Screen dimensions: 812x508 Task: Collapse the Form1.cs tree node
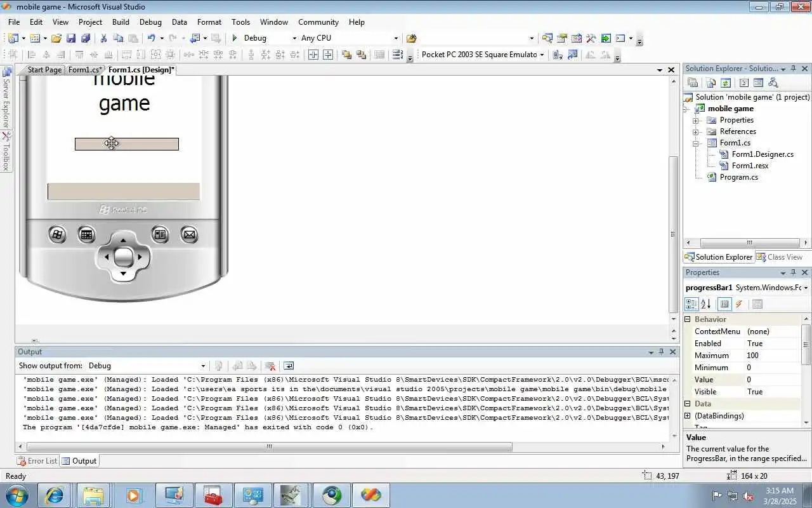coord(696,143)
